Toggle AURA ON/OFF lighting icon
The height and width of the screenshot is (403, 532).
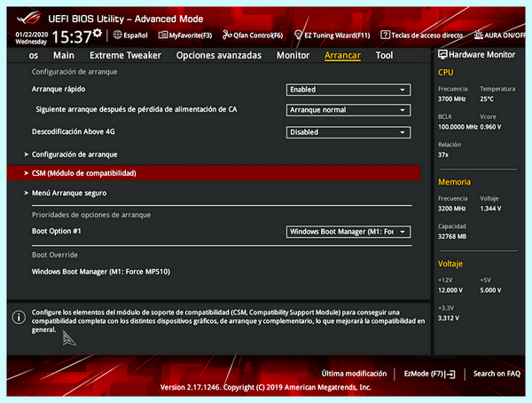click(479, 35)
